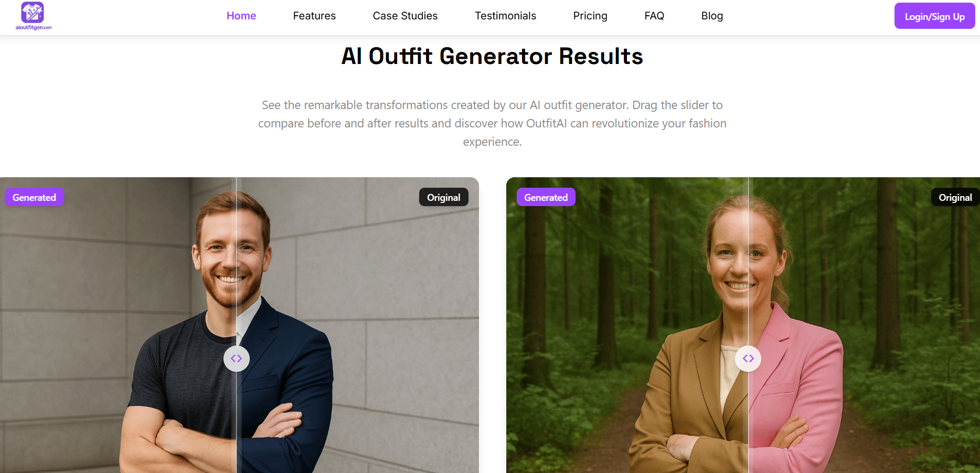
Task: Select the woman's forest comparison image
Action: tap(743, 325)
